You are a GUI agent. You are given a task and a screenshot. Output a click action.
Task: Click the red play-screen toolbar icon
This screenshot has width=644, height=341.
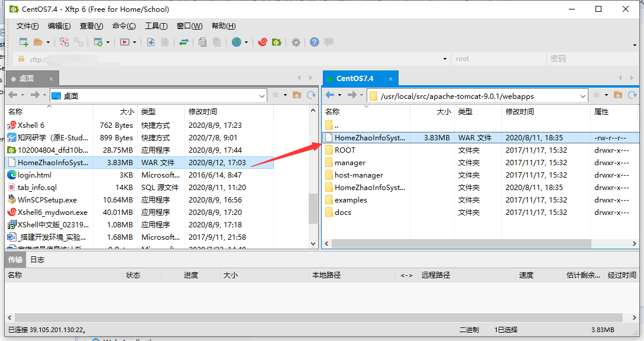click(124, 42)
